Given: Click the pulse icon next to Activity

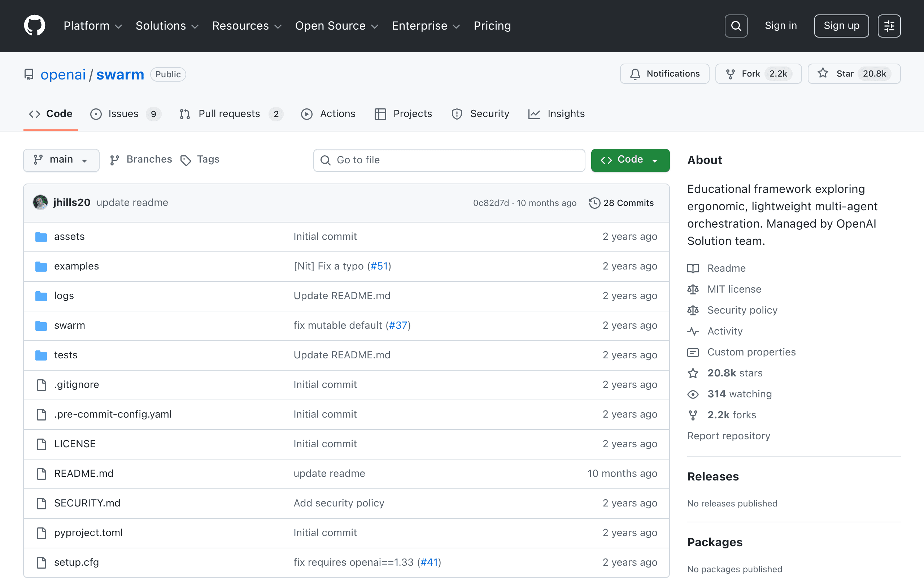Looking at the screenshot, I should pyautogui.click(x=693, y=331).
